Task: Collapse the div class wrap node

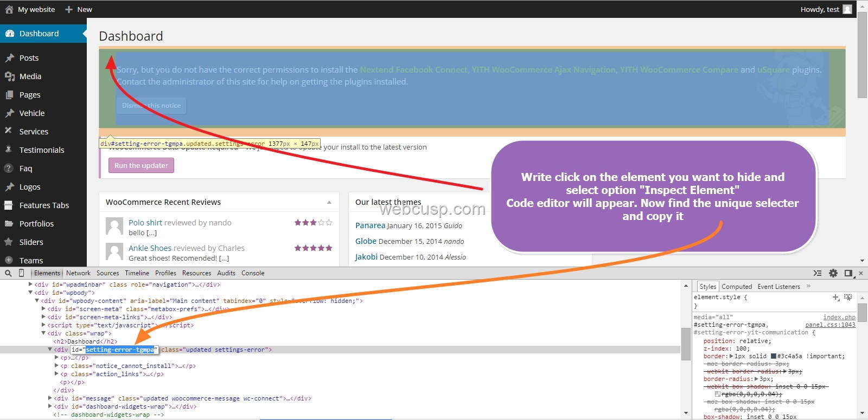Action: [x=43, y=333]
